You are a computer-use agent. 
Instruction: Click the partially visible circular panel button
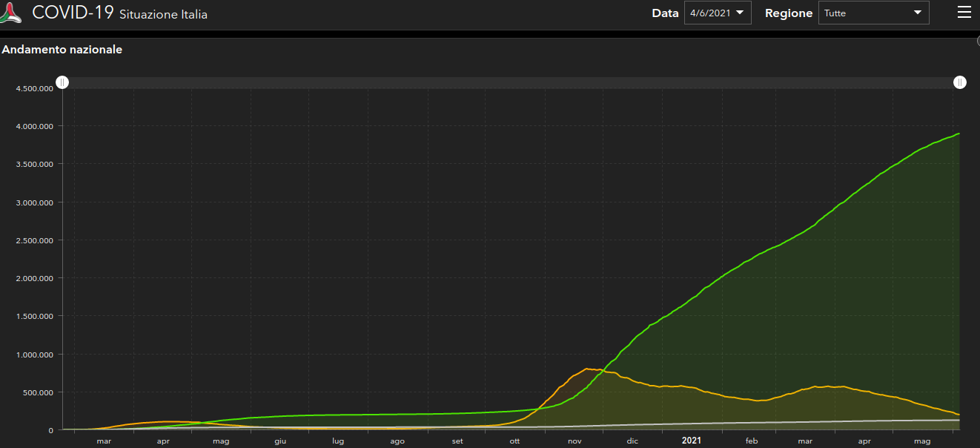pos(977,42)
